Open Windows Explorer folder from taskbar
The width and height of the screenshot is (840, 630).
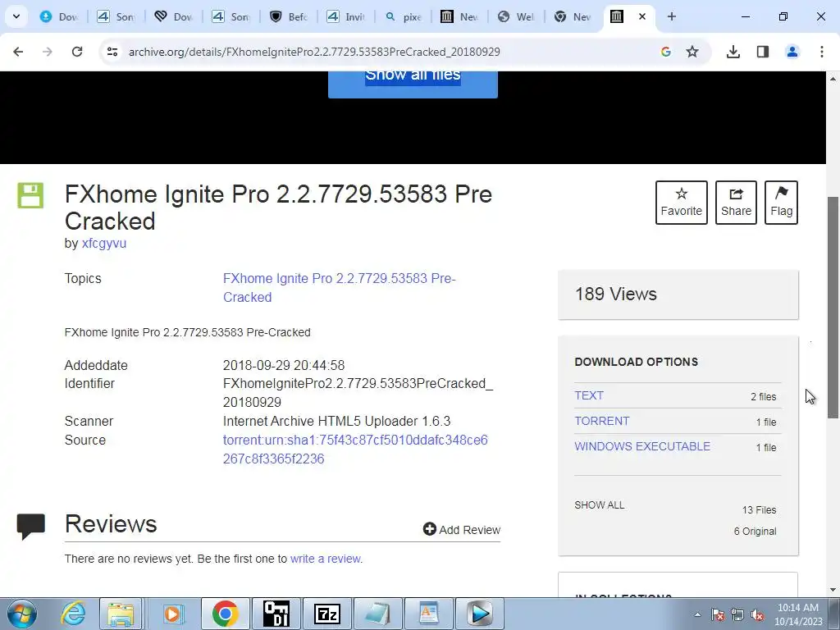click(x=121, y=614)
